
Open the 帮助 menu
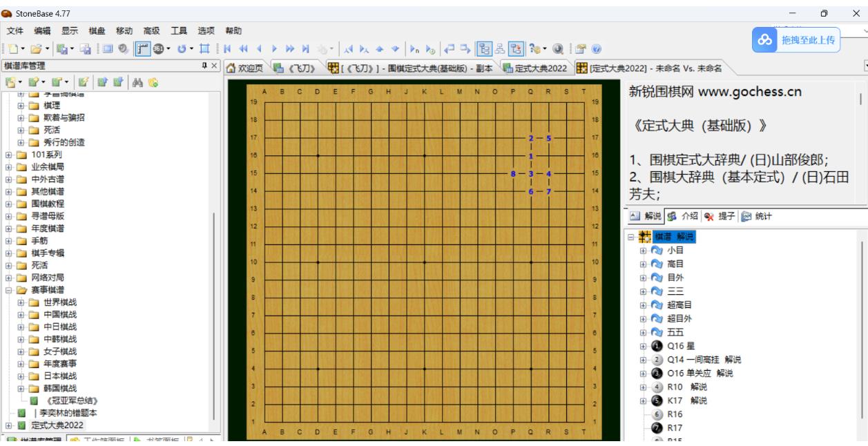[x=234, y=31]
